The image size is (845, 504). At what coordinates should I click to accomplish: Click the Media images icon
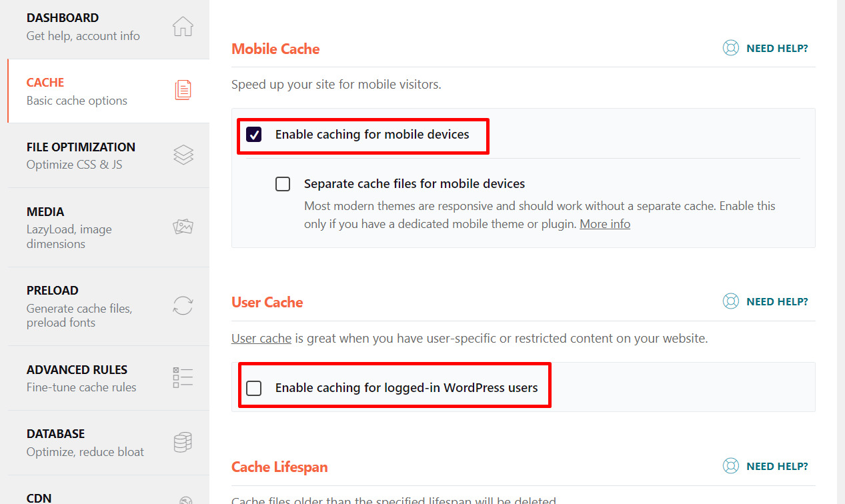point(183,227)
